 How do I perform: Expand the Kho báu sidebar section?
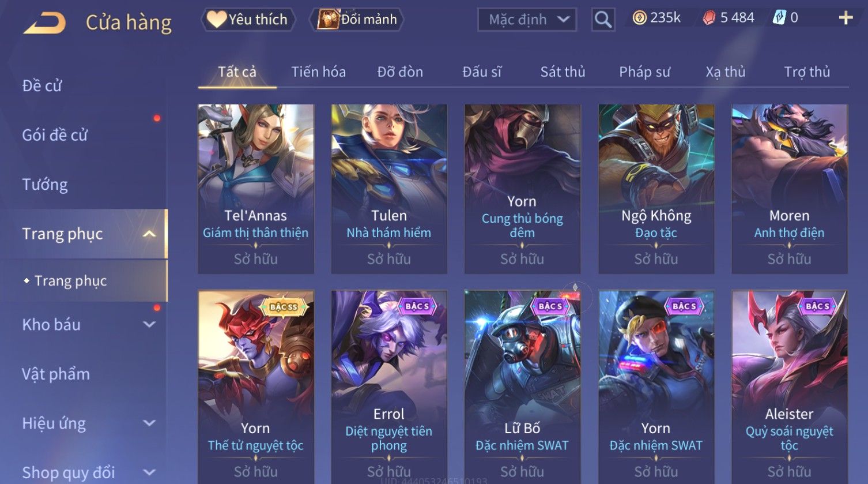(x=149, y=324)
